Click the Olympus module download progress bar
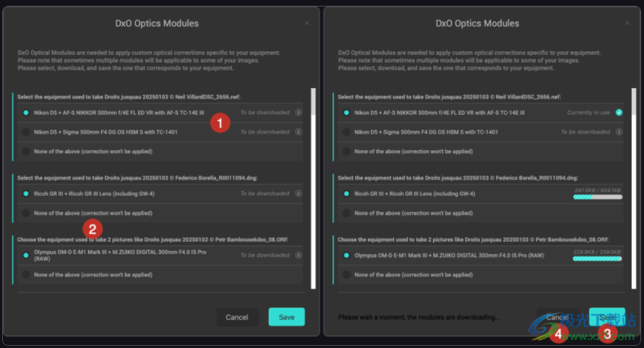 (598, 258)
